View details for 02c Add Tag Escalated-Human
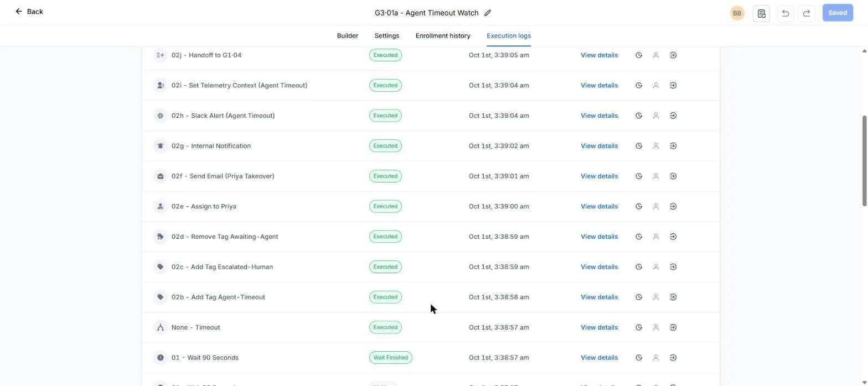 point(599,267)
